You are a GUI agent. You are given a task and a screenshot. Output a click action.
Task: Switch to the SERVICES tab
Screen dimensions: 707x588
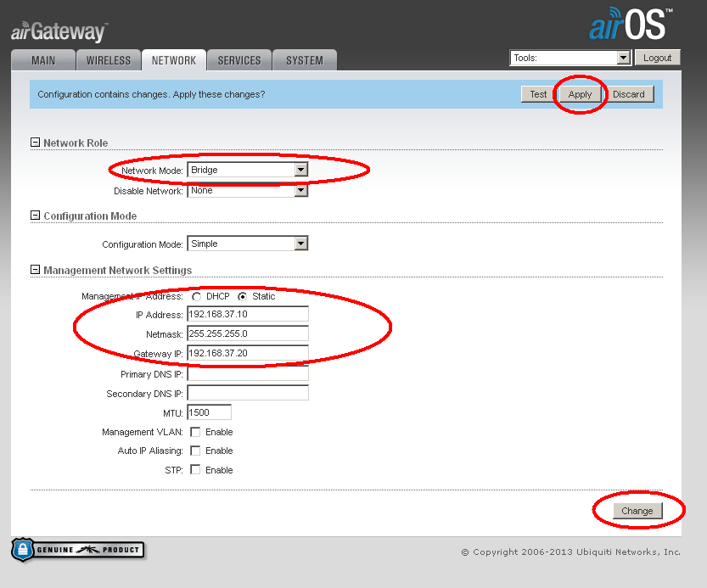(x=239, y=60)
